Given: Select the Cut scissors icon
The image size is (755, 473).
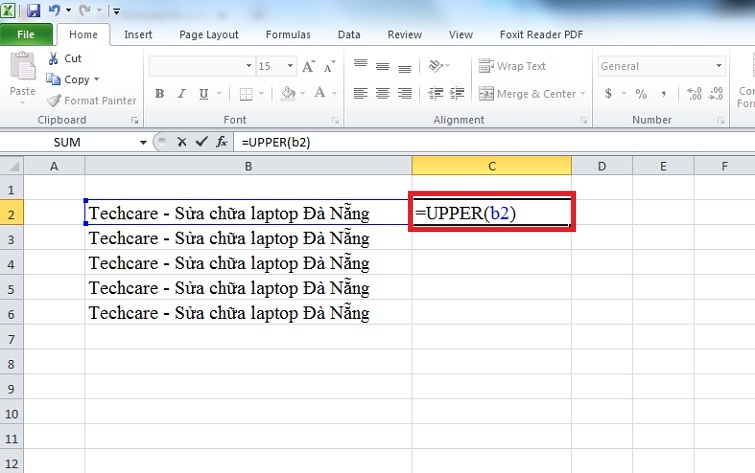Looking at the screenshot, I should pyautogui.click(x=54, y=58).
